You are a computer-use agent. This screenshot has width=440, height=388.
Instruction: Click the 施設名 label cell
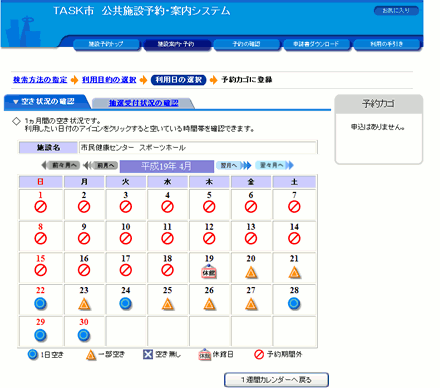[48, 147]
